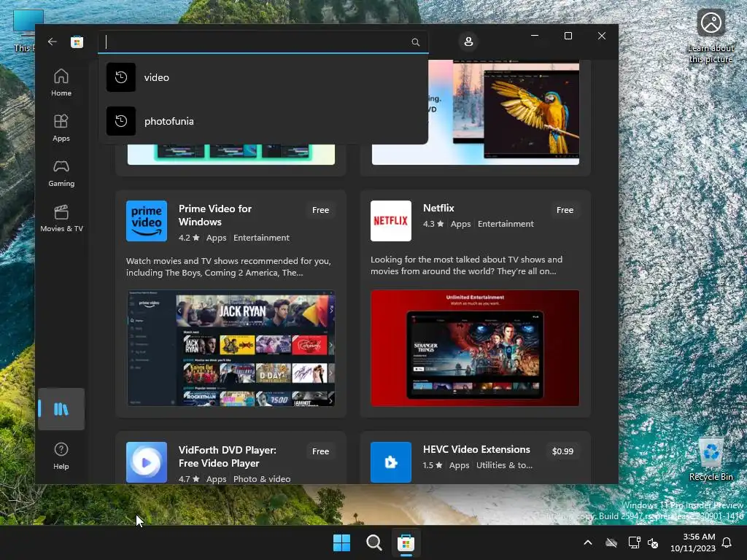Click the 4.2 star rating on Prime Video
747x560 pixels.
(x=189, y=238)
